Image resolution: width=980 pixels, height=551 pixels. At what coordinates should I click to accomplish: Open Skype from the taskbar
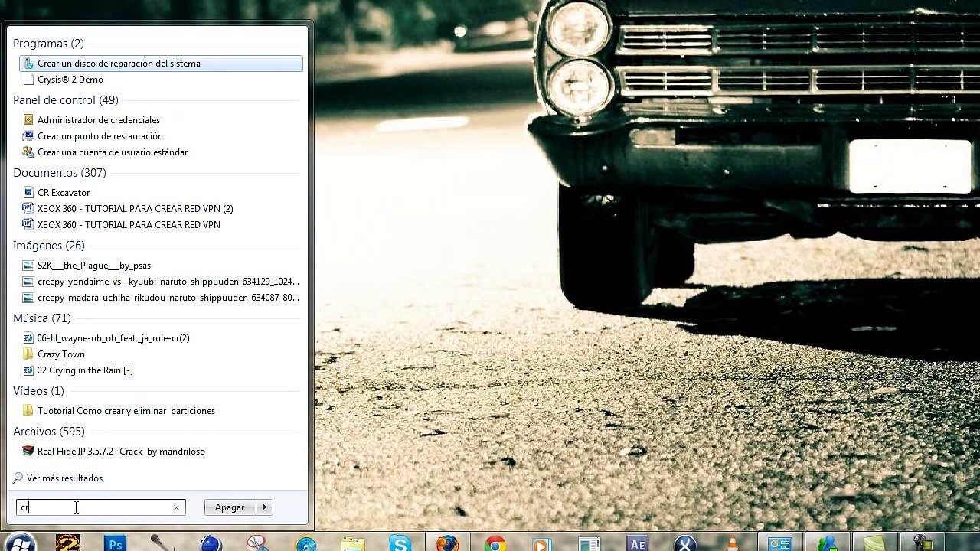(x=400, y=543)
